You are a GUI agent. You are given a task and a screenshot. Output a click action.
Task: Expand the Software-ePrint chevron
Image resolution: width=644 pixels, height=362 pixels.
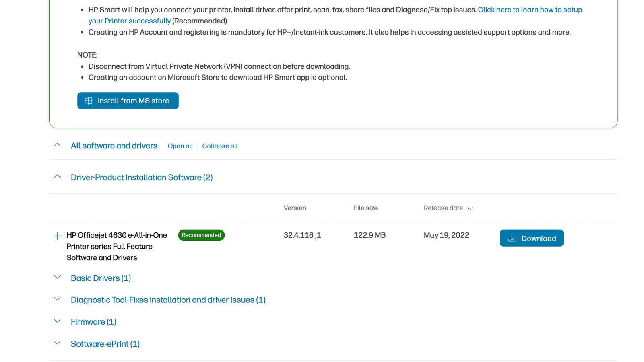(57, 343)
